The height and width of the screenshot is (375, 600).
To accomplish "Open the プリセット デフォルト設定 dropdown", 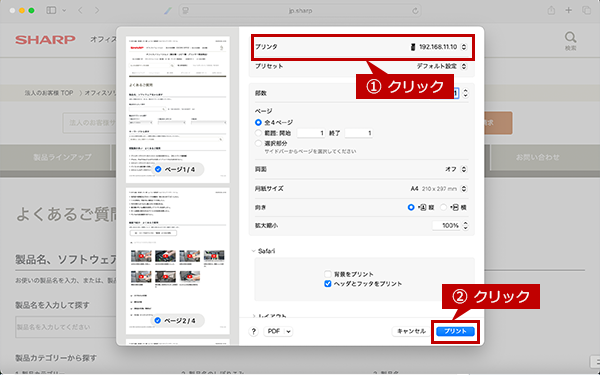I will coord(363,66).
